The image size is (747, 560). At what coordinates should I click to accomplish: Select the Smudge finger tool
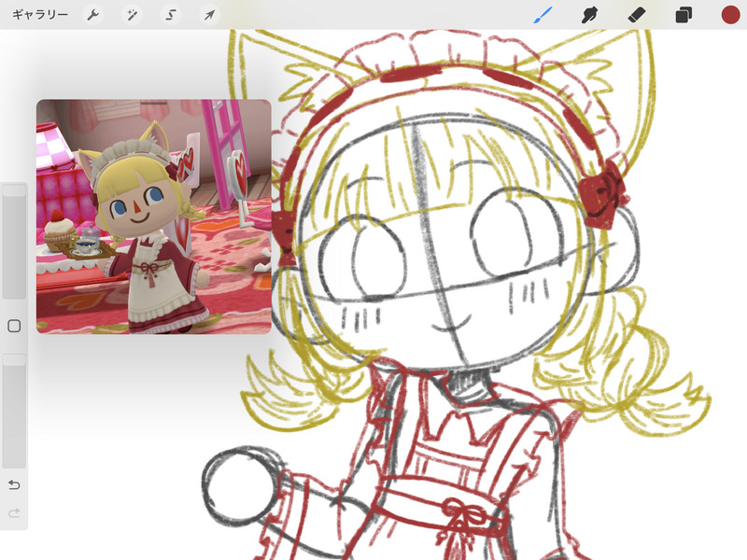590,15
